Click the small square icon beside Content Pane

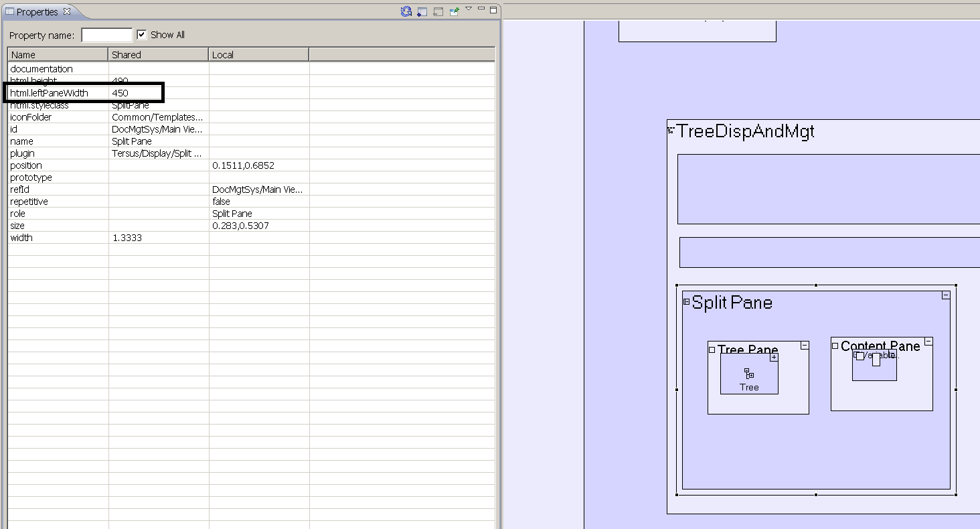[x=835, y=346]
